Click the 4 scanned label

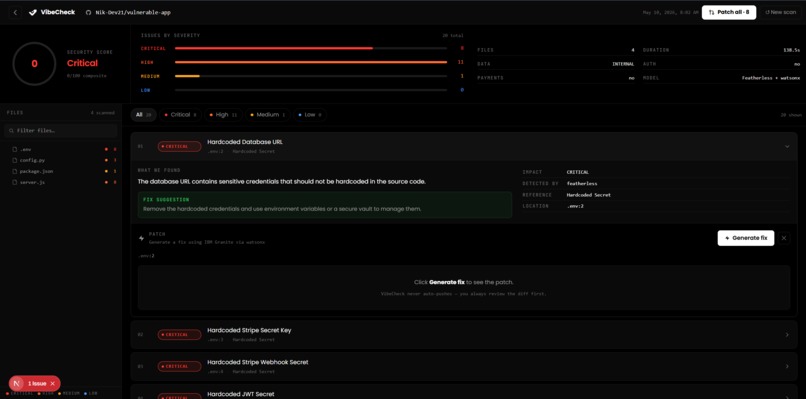coord(103,113)
